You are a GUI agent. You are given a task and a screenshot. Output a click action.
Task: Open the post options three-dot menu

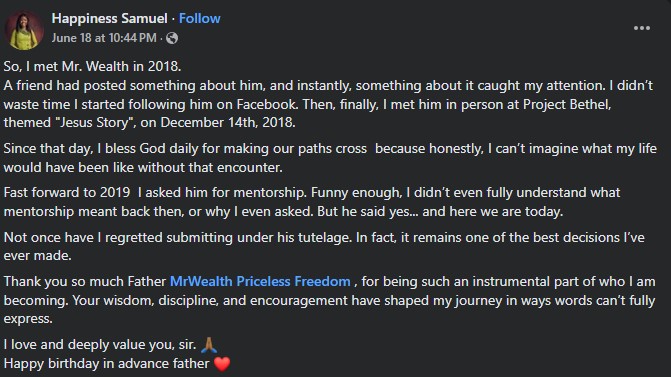point(641,28)
